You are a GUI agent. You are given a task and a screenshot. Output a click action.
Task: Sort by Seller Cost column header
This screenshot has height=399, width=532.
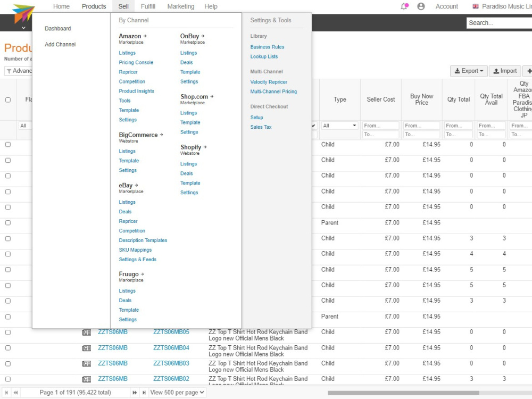[381, 99]
